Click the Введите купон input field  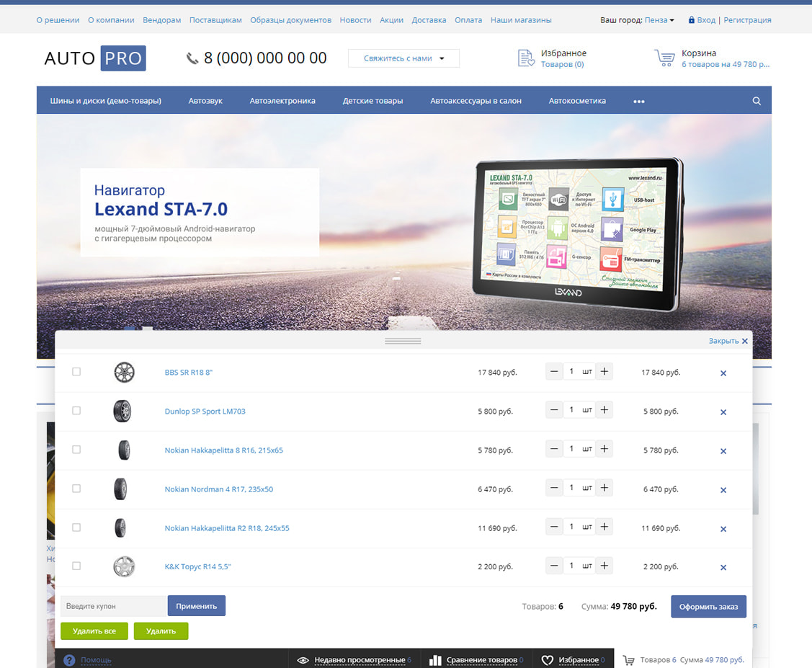113,606
